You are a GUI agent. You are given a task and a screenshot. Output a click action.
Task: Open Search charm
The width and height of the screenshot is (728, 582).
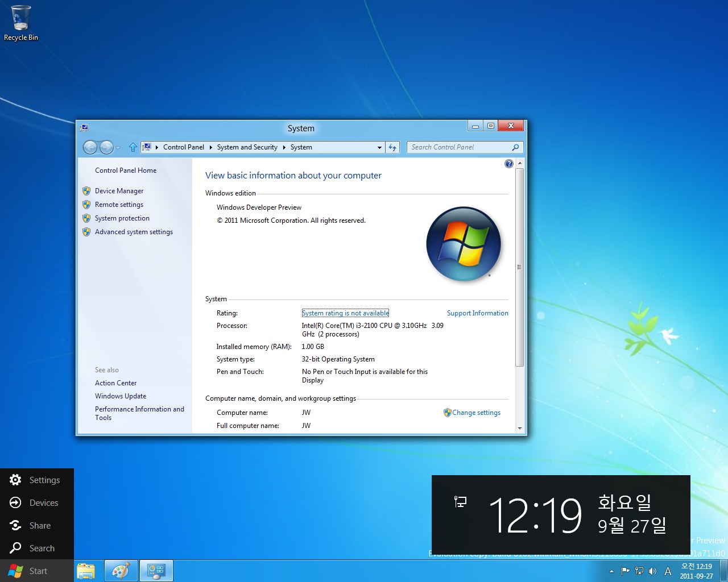click(37, 548)
